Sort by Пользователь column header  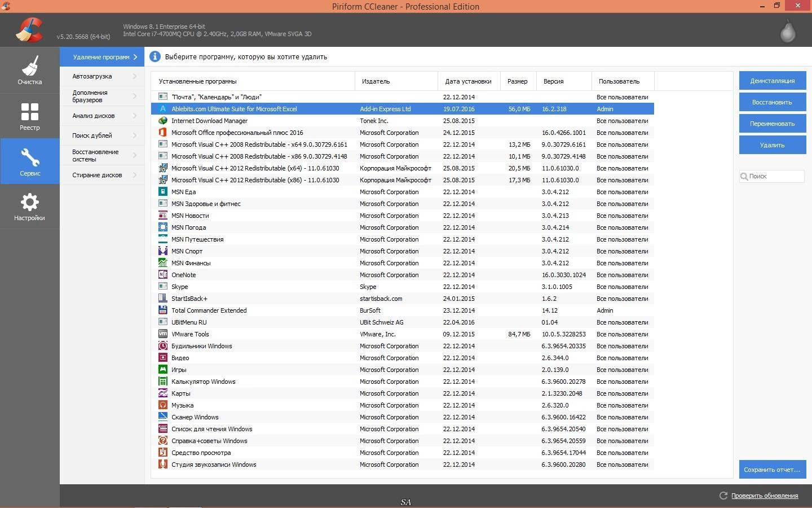623,81
